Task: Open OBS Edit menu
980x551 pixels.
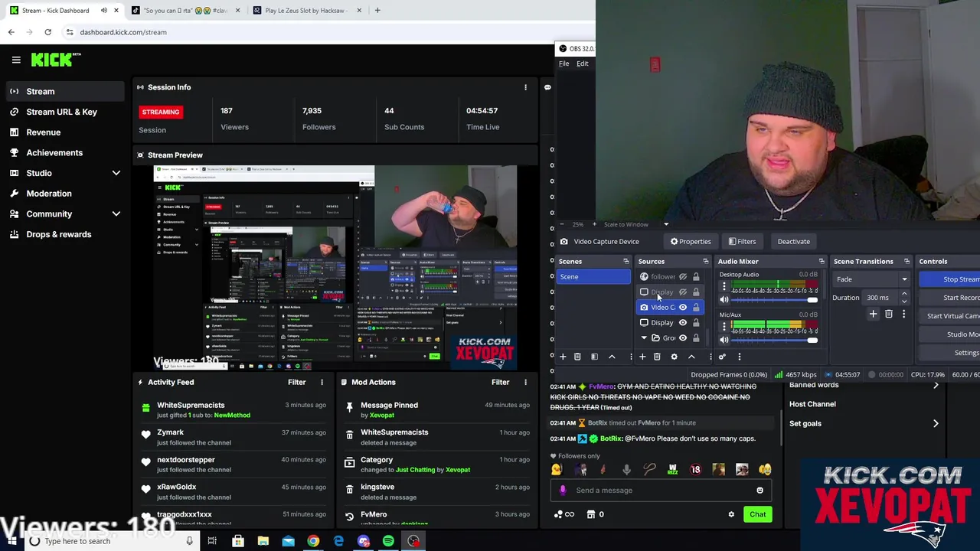Action: pos(583,64)
